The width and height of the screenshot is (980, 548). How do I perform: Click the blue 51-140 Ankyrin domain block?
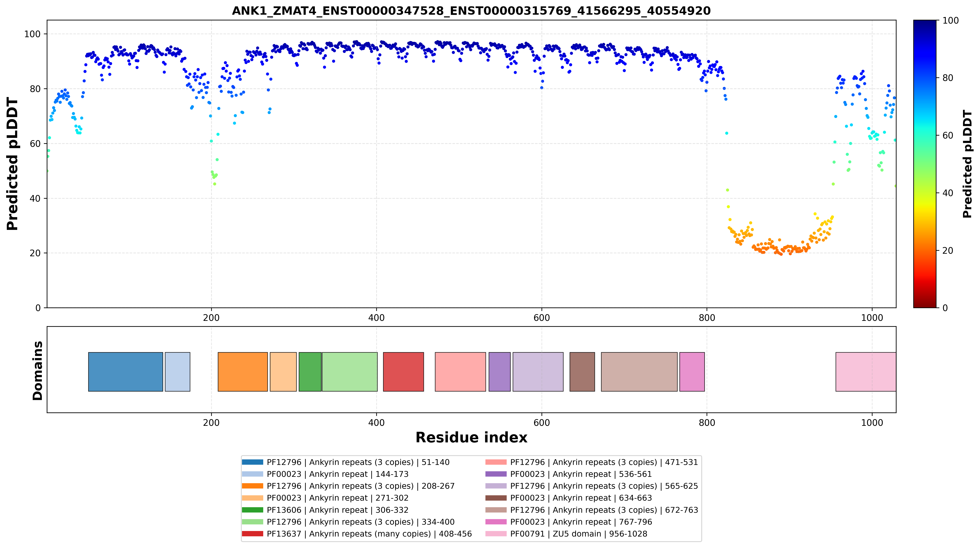tap(126, 372)
